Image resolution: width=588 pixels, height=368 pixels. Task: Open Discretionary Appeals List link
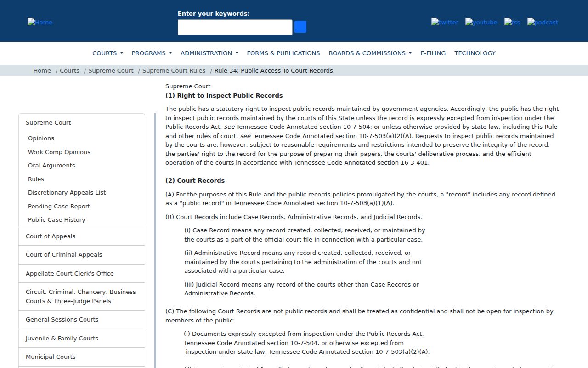[x=67, y=192]
